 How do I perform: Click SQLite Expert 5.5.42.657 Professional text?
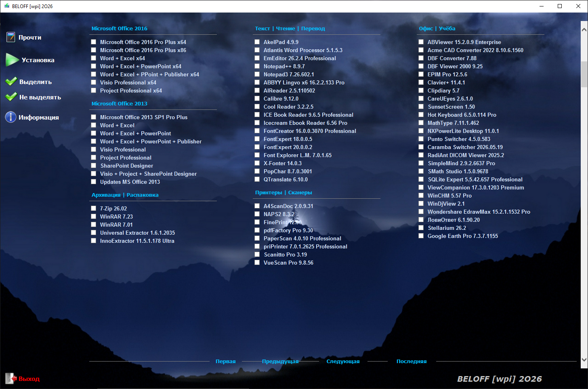click(x=475, y=179)
